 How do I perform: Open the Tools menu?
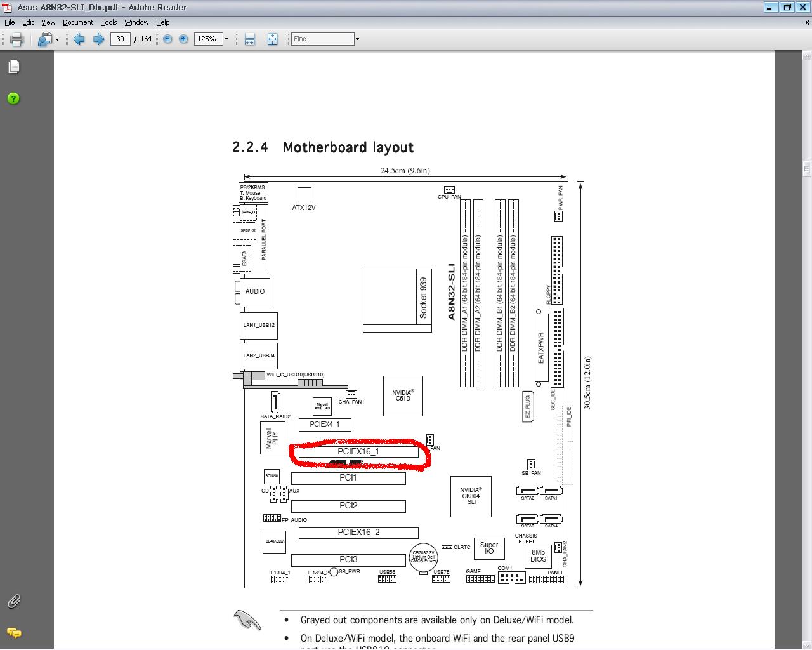pyautogui.click(x=109, y=22)
